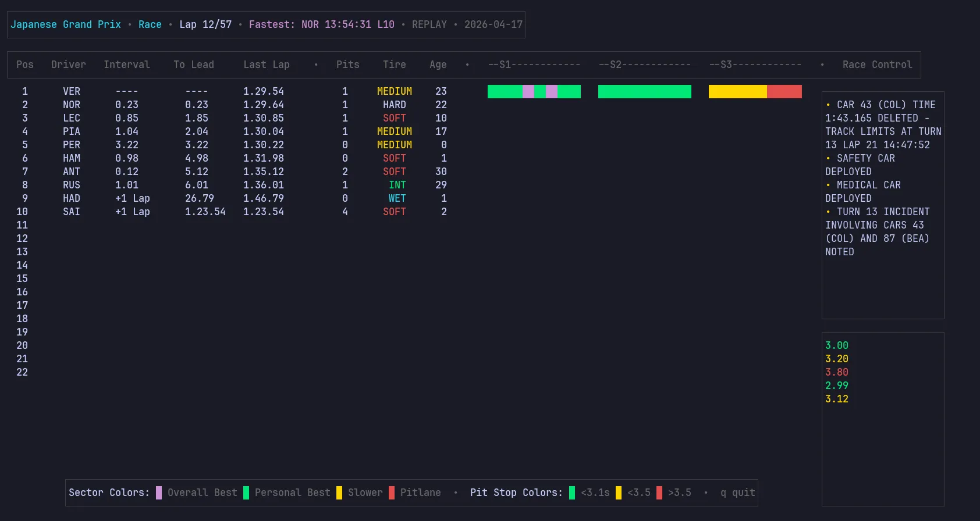This screenshot has height=521, width=980.
Task: Click the To Lead column header
Action: 194,65
